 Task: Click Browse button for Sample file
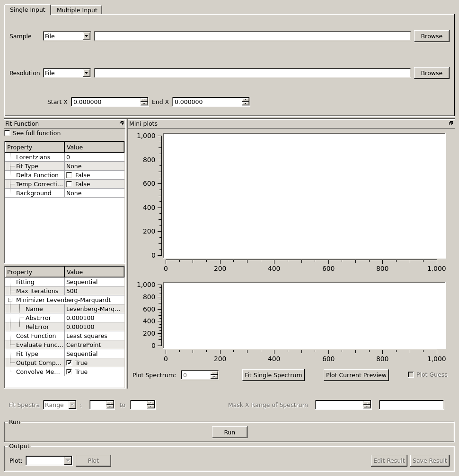coord(431,36)
